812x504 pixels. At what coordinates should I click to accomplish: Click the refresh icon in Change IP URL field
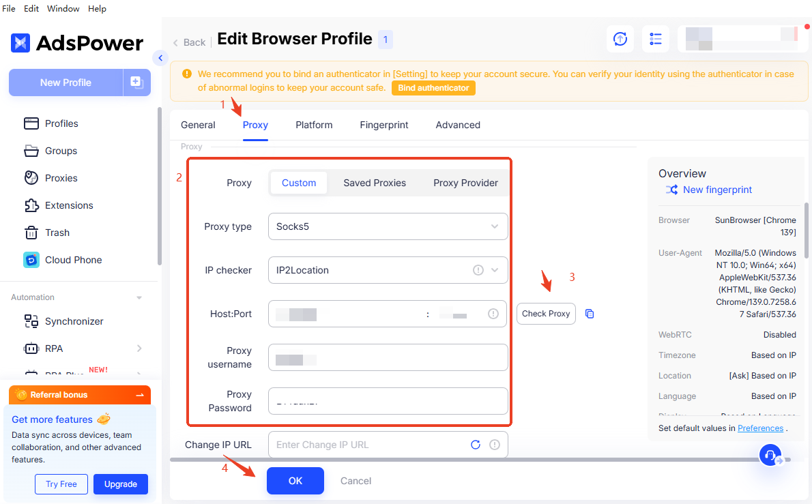tap(476, 445)
